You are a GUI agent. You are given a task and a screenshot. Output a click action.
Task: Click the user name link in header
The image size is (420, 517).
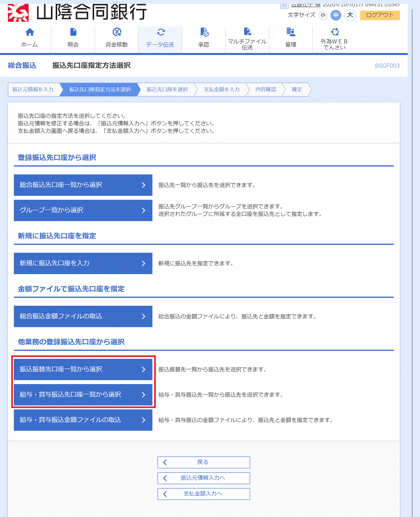click(x=306, y=5)
